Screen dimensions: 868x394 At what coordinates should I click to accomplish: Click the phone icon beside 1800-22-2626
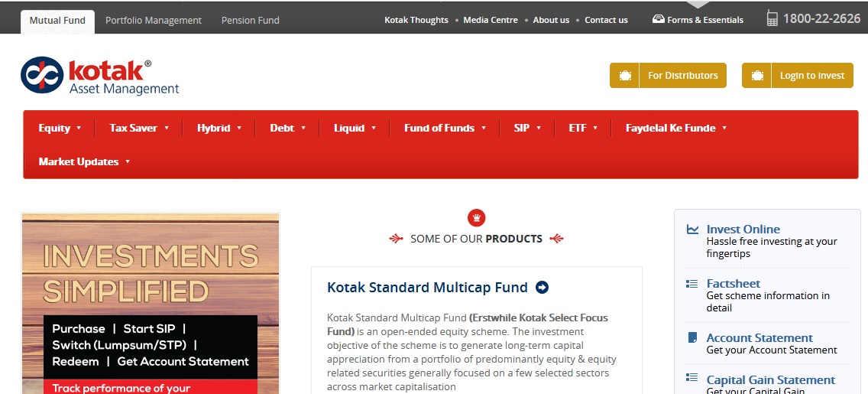772,19
